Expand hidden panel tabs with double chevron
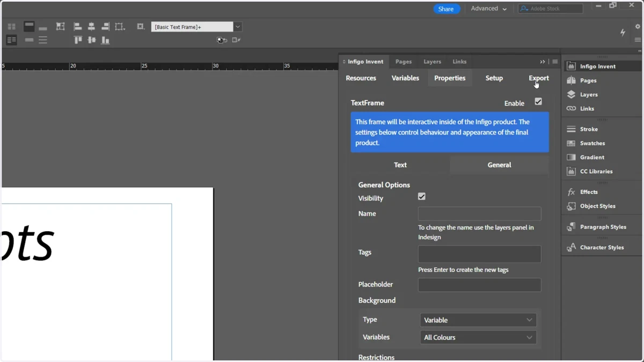Image resolution: width=644 pixels, height=362 pixels. click(543, 62)
